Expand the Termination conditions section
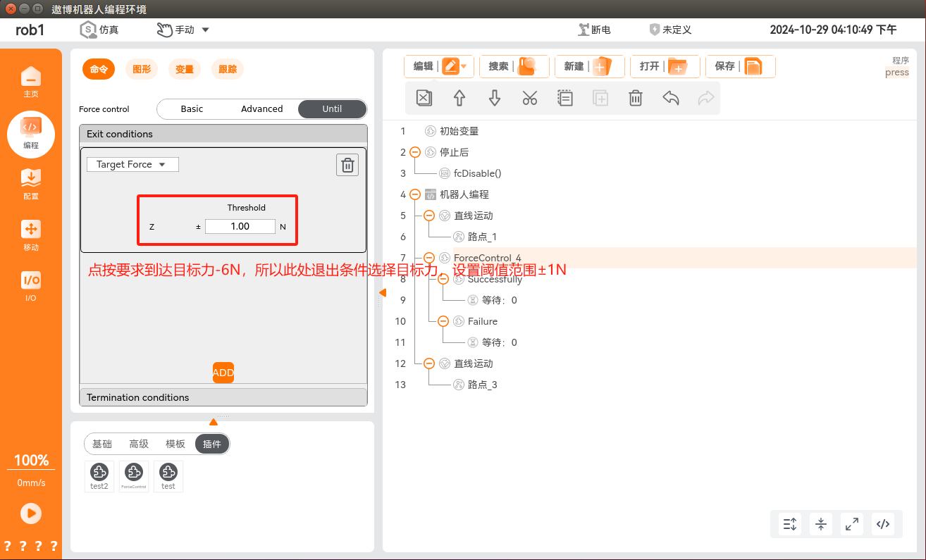 pos(223,397)
